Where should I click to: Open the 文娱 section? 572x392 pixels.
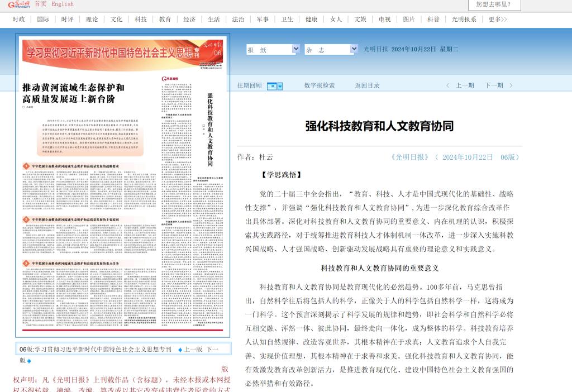click(x=360, y=20)
